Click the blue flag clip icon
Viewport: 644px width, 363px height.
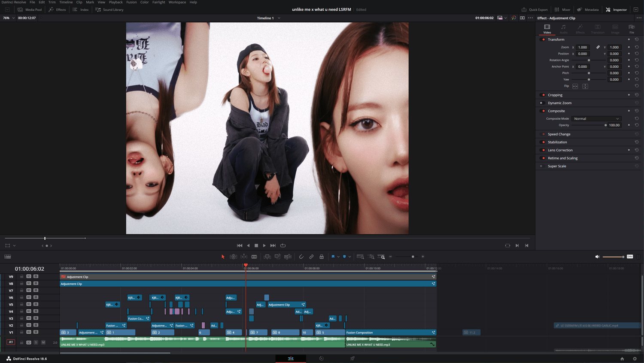coord(333,257)
